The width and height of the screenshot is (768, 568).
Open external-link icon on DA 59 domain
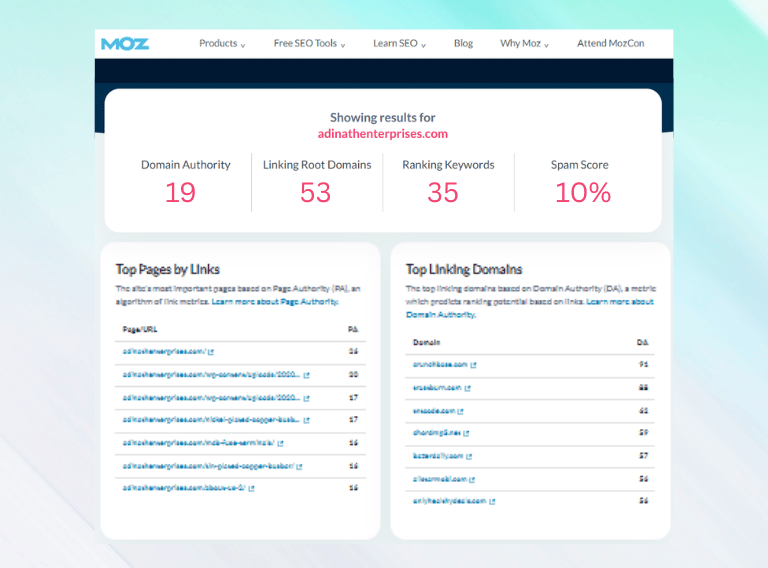pyautogui.click(x=466, y=433)
